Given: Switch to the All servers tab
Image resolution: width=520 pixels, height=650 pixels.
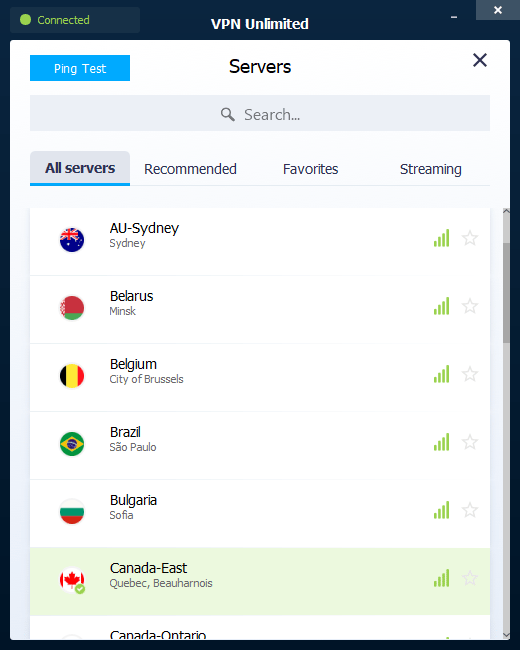Looking at the screenshot, I should [x=80, y=168].
